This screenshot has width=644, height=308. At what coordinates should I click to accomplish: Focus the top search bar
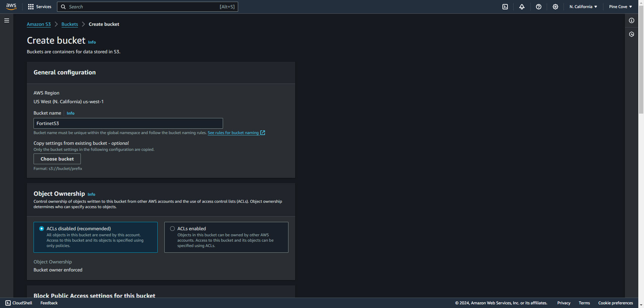pos(148,7)
